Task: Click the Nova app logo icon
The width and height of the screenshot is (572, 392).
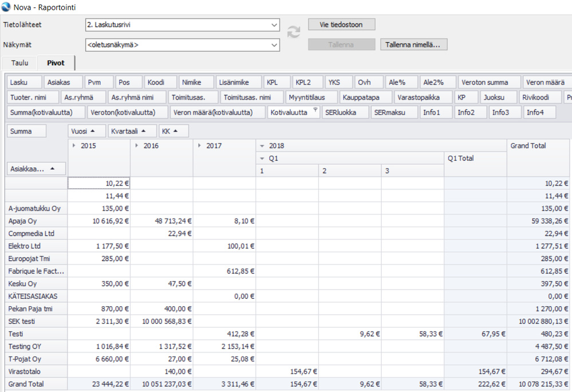Action: (6, 7)
